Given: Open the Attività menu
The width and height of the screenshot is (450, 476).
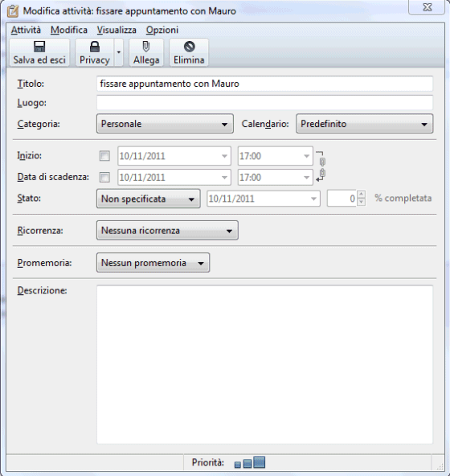Looking at the screenshot, I should pyautogui.click(x=26, y=30).
